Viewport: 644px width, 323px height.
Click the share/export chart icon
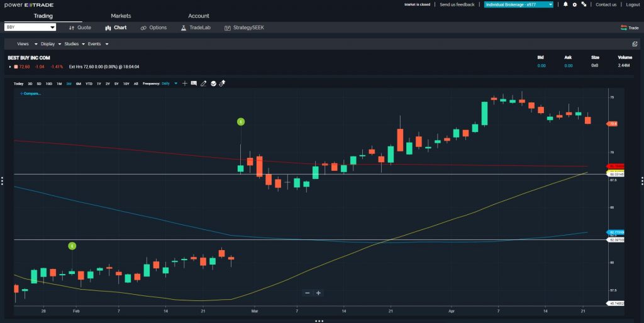(x=222, y=84)
